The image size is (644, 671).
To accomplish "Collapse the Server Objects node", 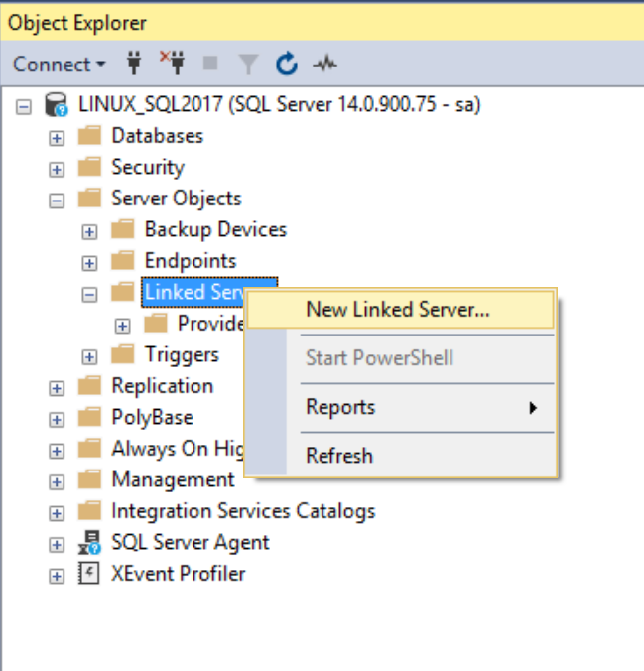I will pos(57,201).
